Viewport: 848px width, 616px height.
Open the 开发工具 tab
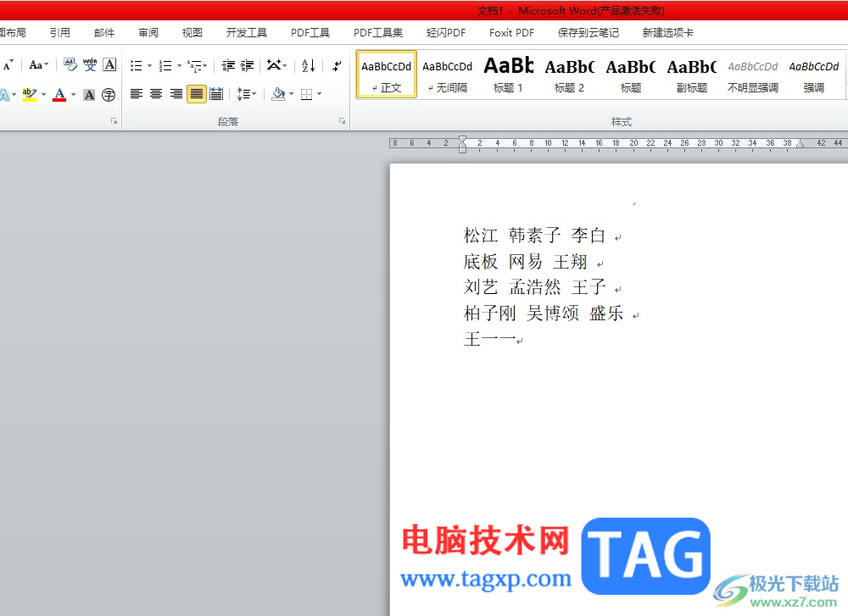pos(247,32)
